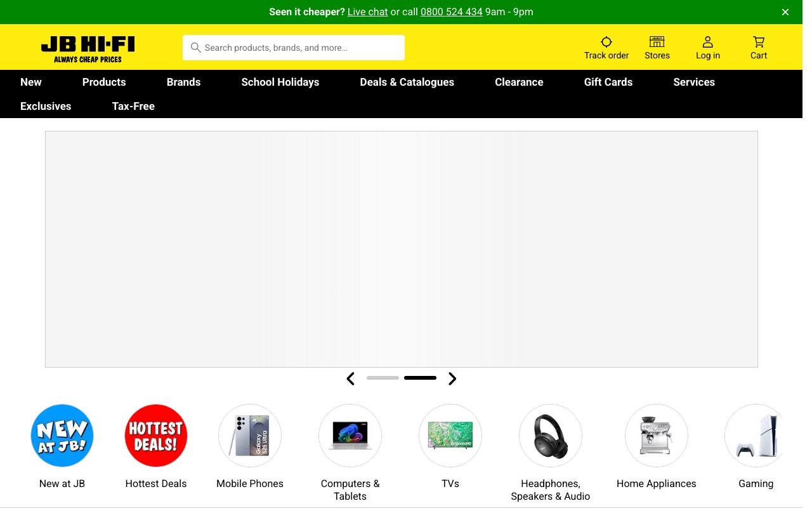The width and height of the screenshot is (812, 508).
Task: Click the Headphones, Speakers & Audio label
Action: pyautogui.click(x=551, y=490)
